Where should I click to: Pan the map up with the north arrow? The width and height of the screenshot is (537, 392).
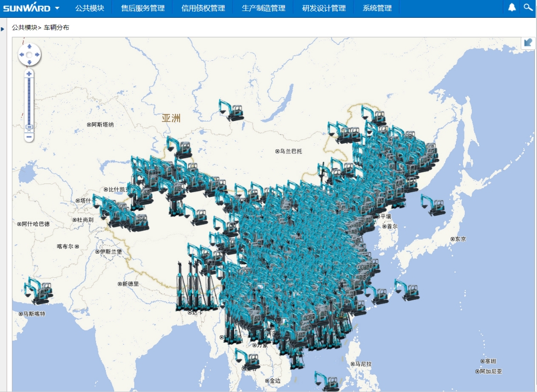tap(29, 47)
